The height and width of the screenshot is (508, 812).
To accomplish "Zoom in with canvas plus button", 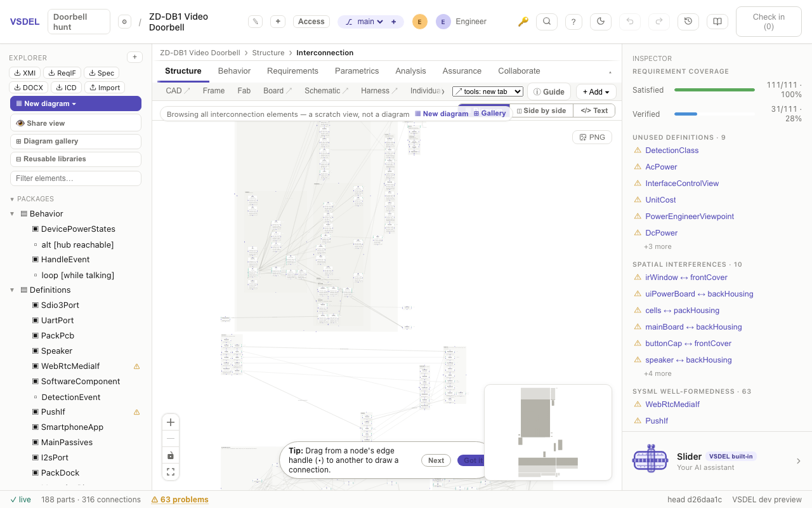I will (x=171, y=422).
